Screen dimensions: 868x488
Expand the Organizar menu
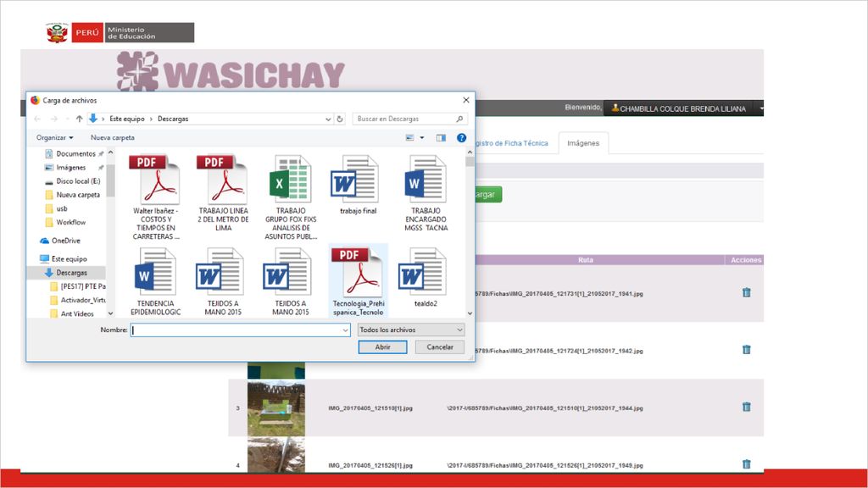coord(55,138)
